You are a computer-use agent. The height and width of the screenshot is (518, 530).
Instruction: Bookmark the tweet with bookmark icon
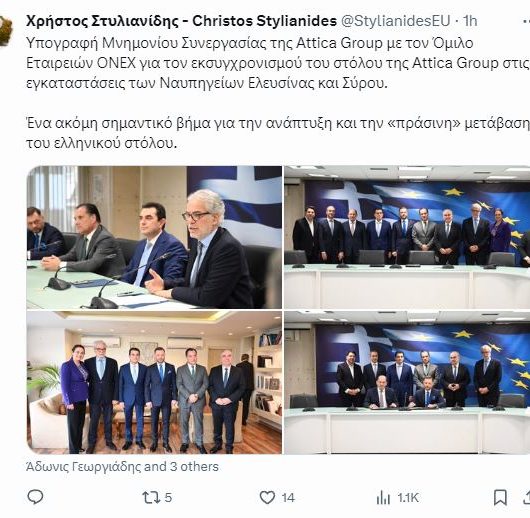(x=500, y=498)
